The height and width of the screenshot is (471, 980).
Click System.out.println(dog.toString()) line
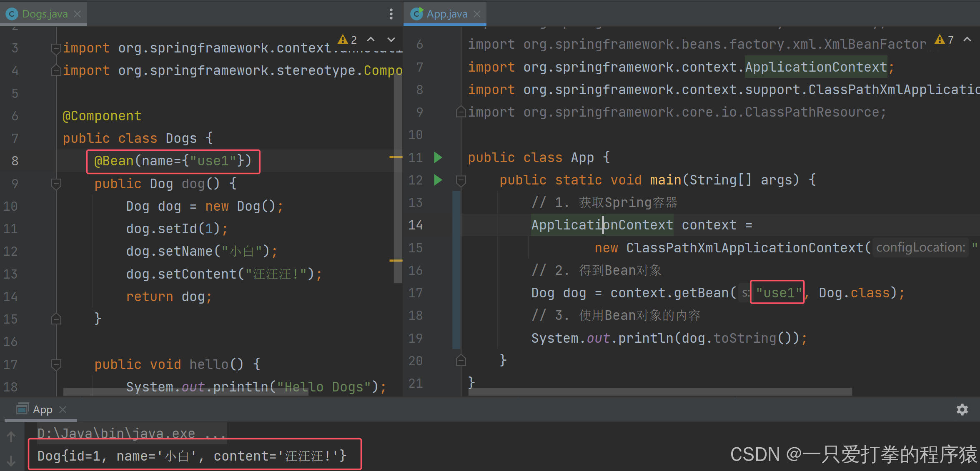tap(669, 338)
